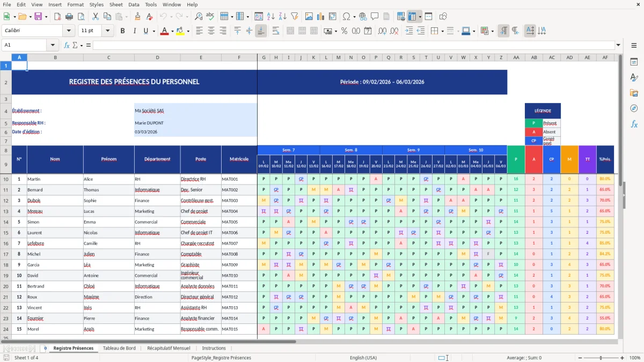Select the AutoFilter icon in the toolbar

[x=295, y=16]
